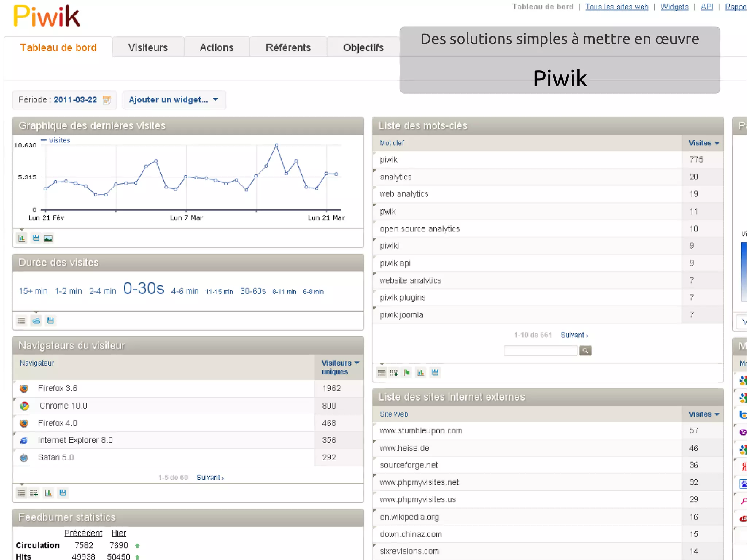
Task: Switch to the Visiteurs tab
Action: [148, 47]
